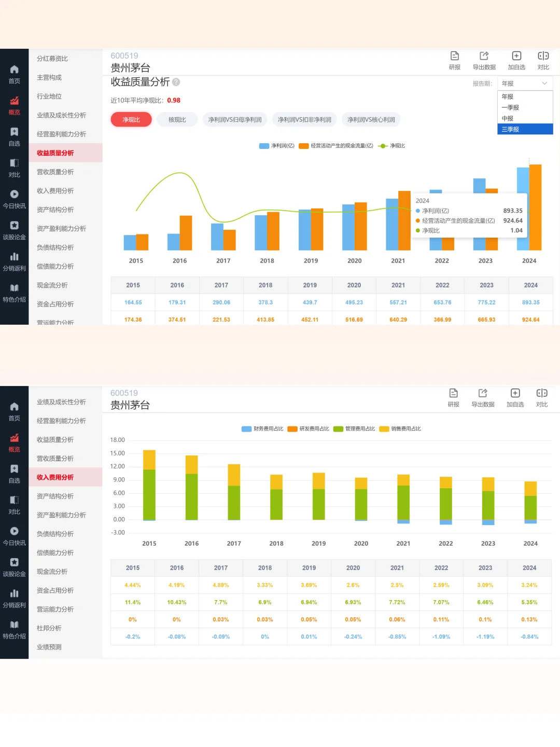Click the 164.55 net profit cell
Image resolution: width=560 pixels, height=747 pixels.
(133, 302)
